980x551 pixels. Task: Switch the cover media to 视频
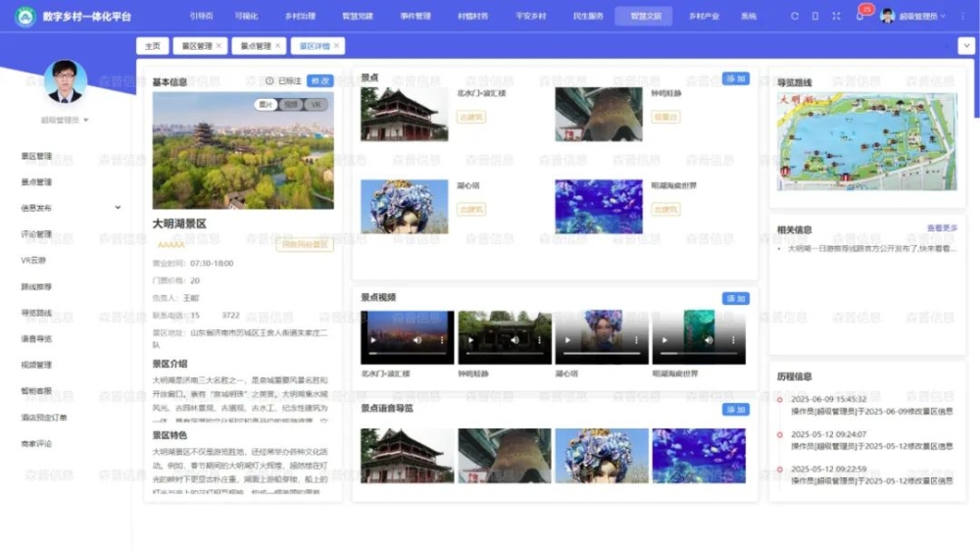[x=290, y=104]
